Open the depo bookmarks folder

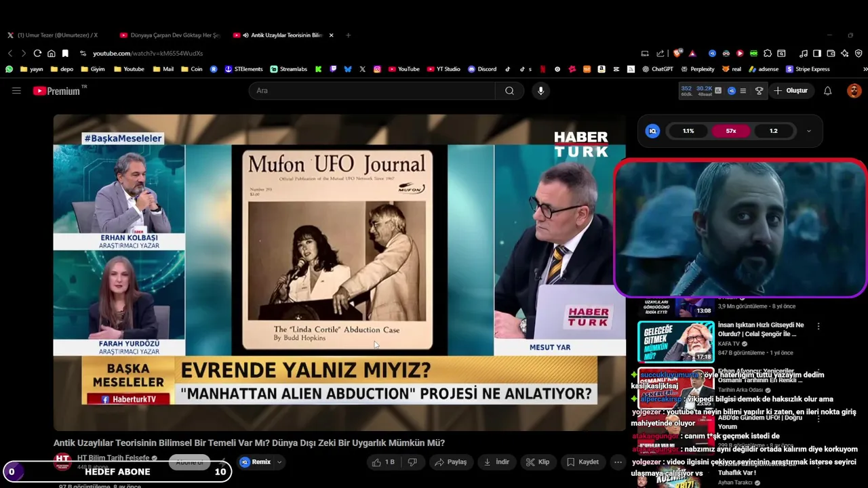click(61, 68)
